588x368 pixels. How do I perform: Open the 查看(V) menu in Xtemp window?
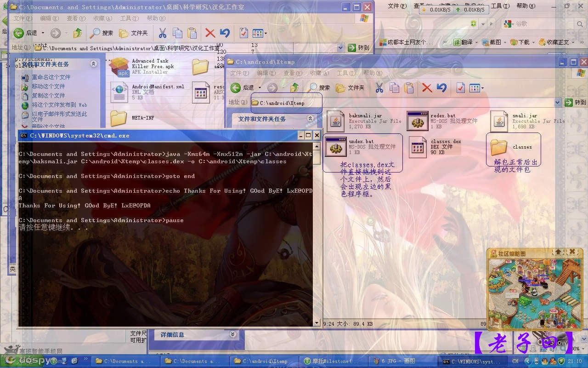click(292, 73)
